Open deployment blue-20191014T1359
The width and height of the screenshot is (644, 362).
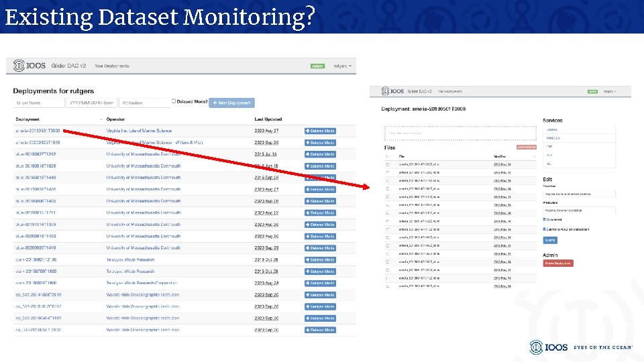coord(36,224)
